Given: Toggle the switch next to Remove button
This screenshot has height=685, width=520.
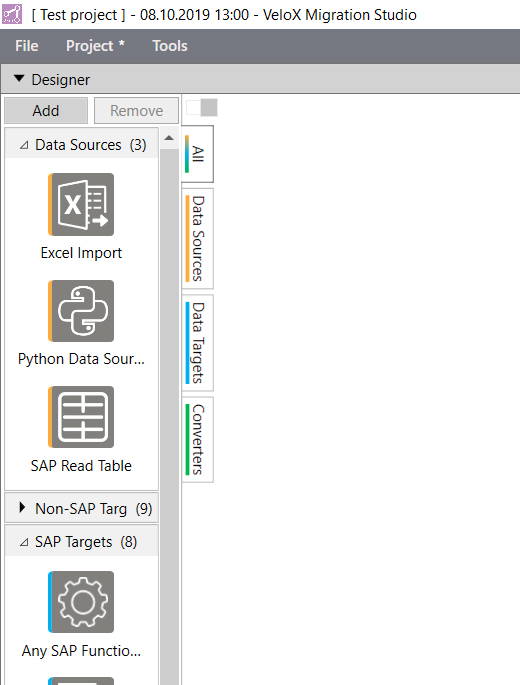Looking at the screenshot, I should (202, 108).
